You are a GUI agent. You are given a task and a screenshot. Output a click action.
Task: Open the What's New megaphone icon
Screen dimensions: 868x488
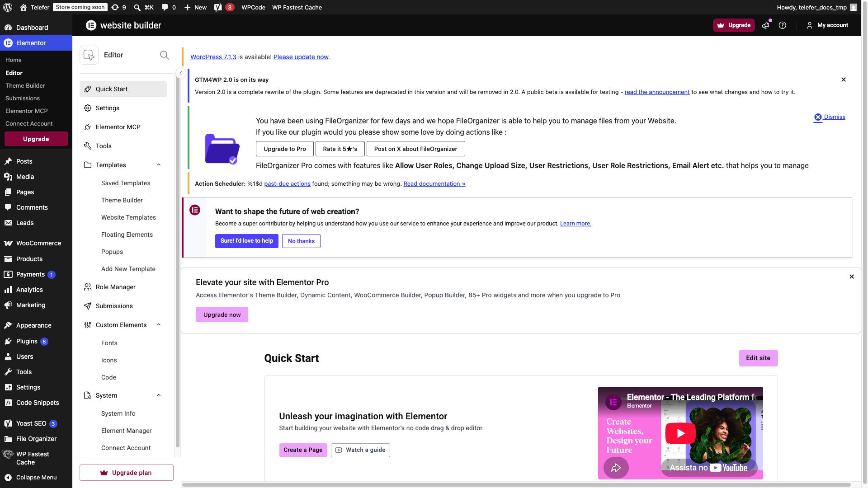point(766,25)
